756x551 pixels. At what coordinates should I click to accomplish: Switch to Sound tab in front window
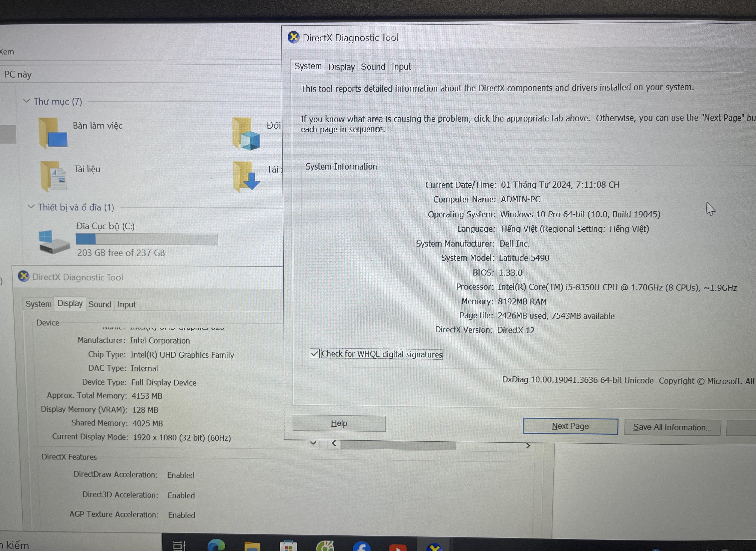click(373, 67)
